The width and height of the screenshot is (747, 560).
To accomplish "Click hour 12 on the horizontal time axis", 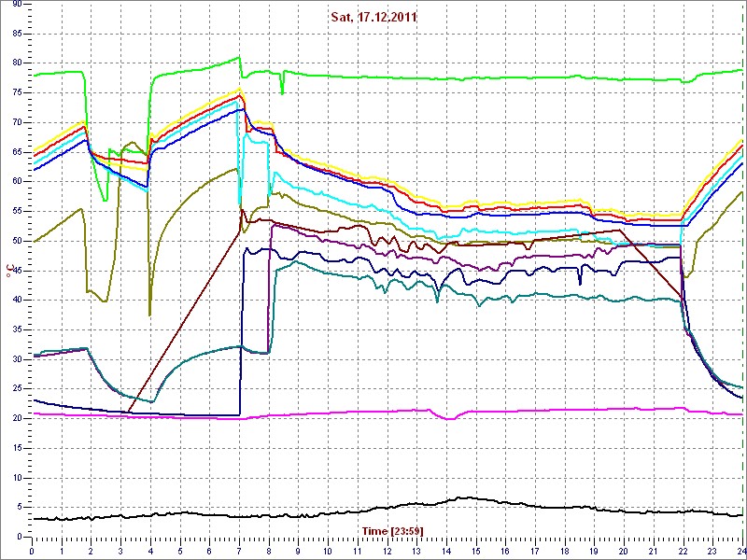I will [388, 551].
